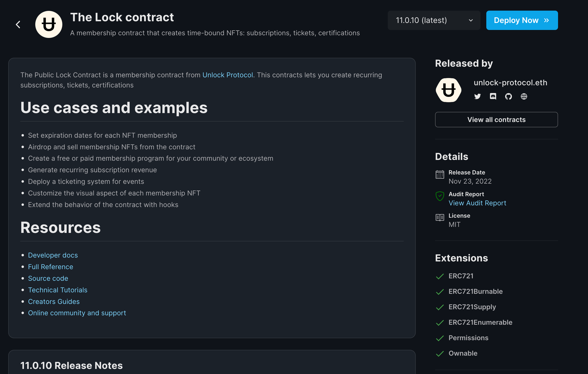This screenshot has height=374, width=588.
Task: Click the calendar icon beside Release Date
Action: pos(440,174)
